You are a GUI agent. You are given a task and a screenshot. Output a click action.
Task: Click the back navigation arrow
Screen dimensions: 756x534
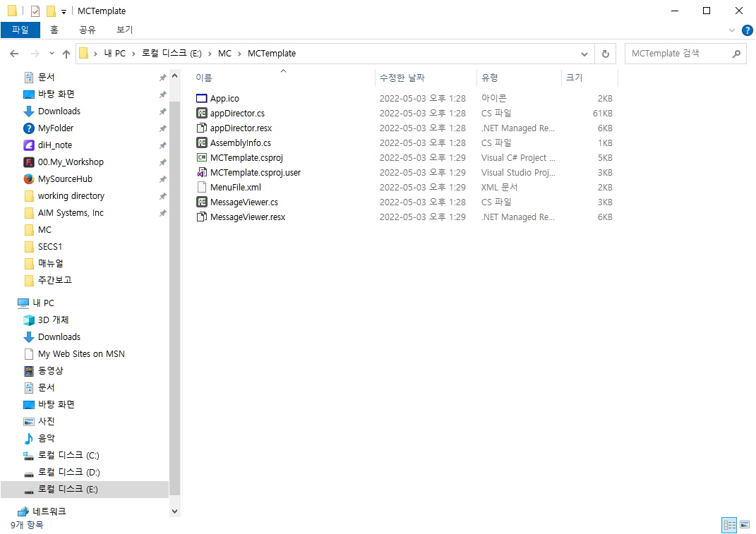[13, 53]
